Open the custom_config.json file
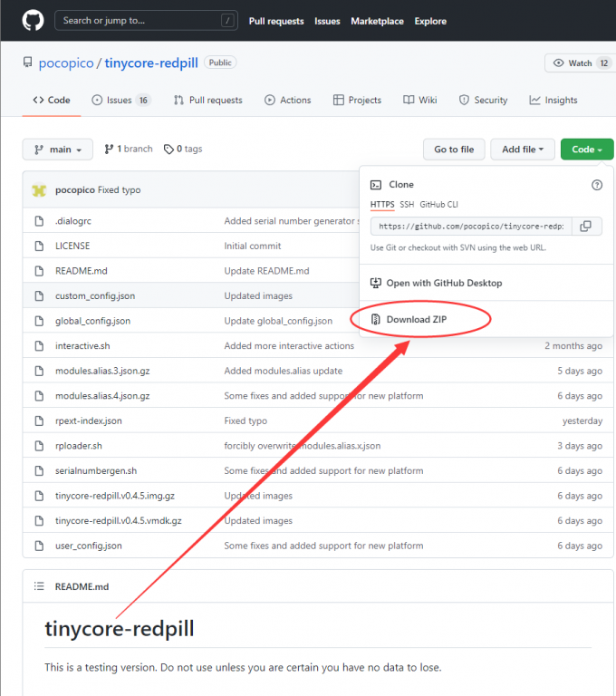The height and width of the screenshot is (696, 616). [95, 296]
